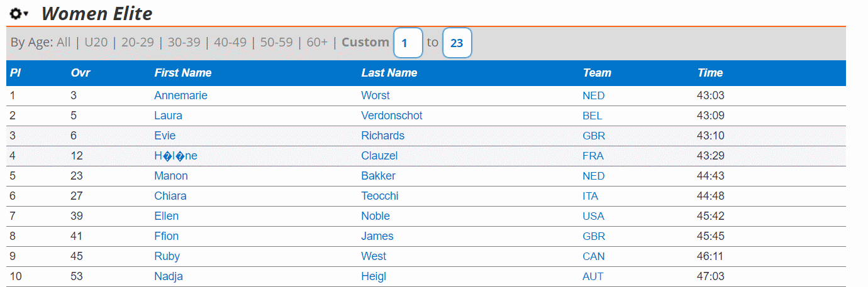Click the GBR team link for Evie Richards
Screen dimensions: 868x287
(x=594, y=136)
